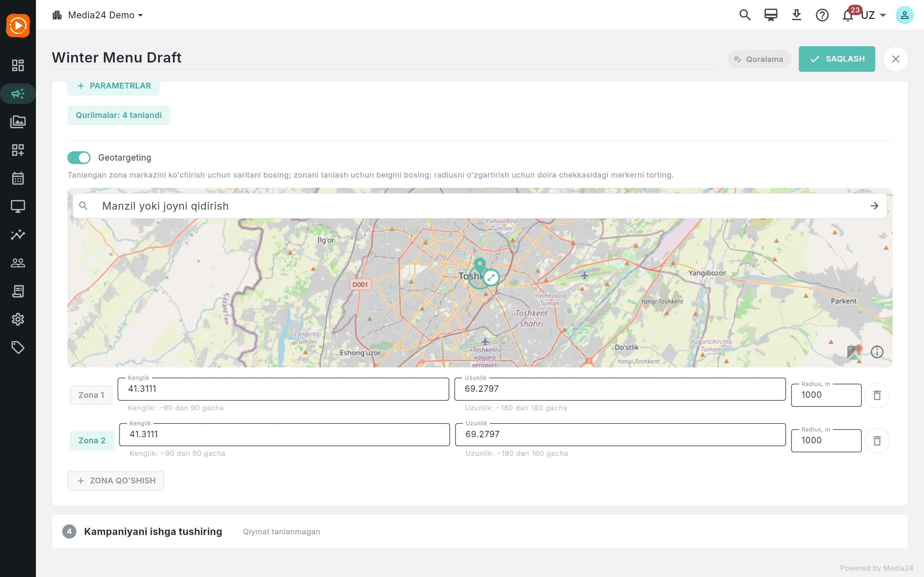Open the analytics chart sidebar icon
Image resolution: width=924 pixels, height=577 pixels.
click(18, 234)
